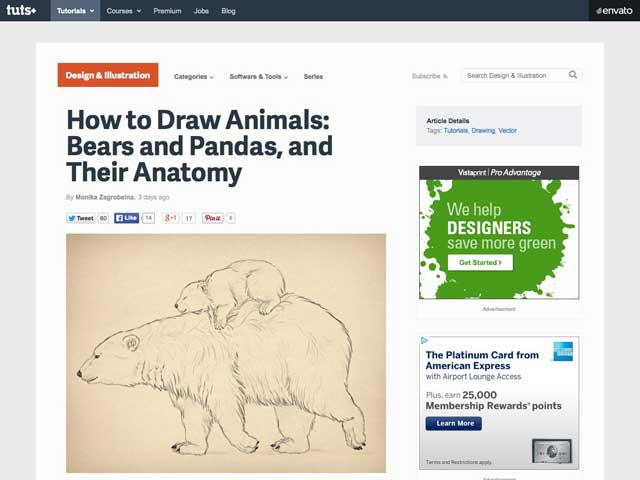Open the Blog page
Image resolution: width=640 pixels, height=480 pixels.
point(228,11)
